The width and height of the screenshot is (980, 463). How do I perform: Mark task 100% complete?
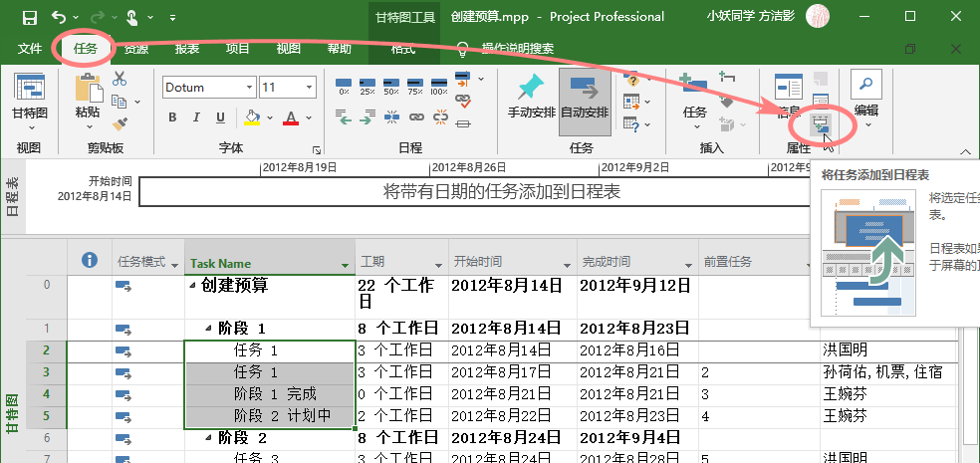point(439,86)
